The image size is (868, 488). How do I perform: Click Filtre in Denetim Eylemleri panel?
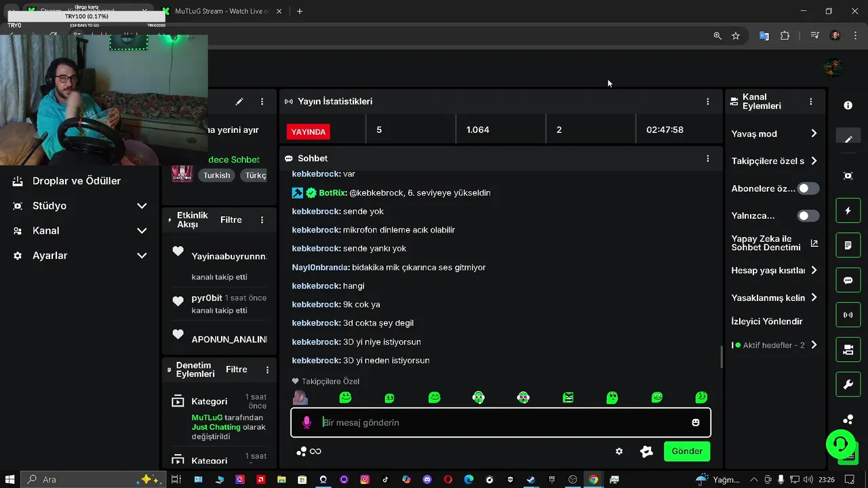coord(237,369)
